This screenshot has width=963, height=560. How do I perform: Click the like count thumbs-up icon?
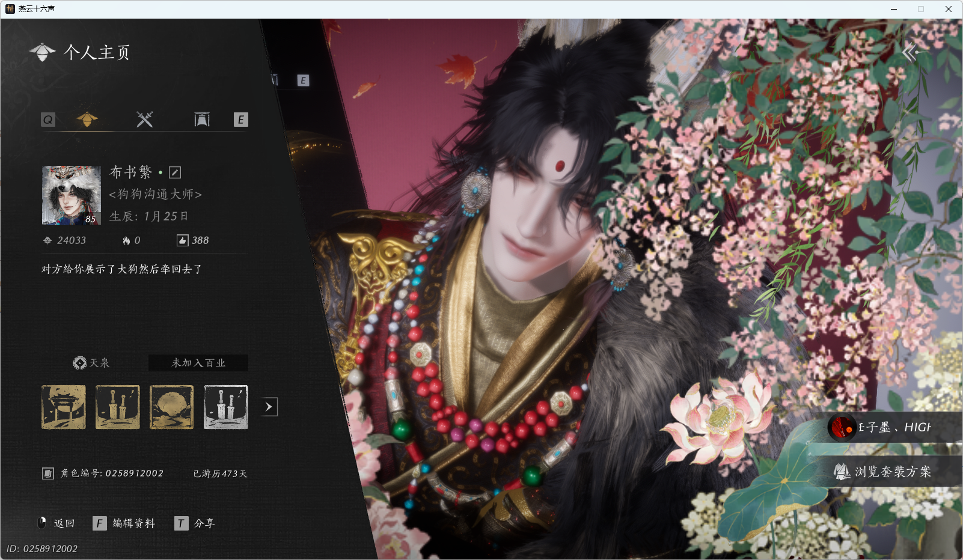182,240
